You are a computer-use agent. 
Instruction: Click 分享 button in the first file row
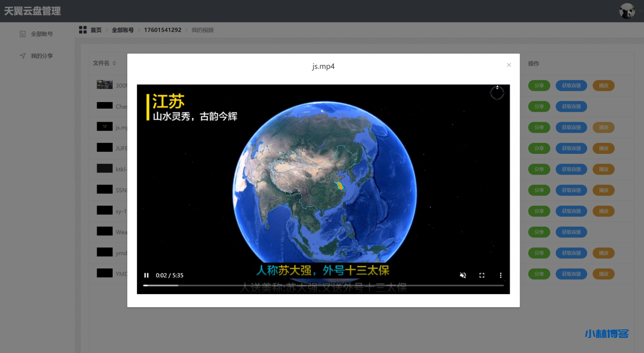[539, 85]
